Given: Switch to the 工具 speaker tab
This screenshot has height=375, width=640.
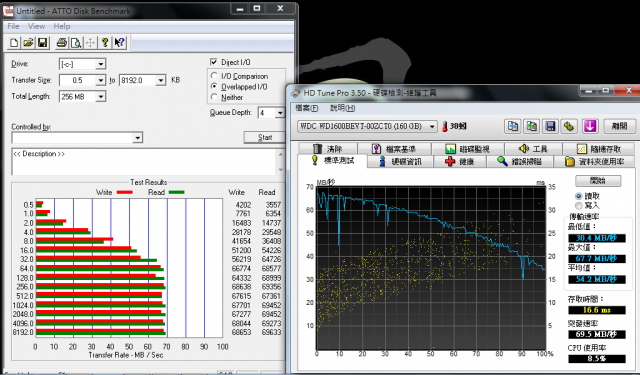Looking at the screenshot, I should pos(533,149).
